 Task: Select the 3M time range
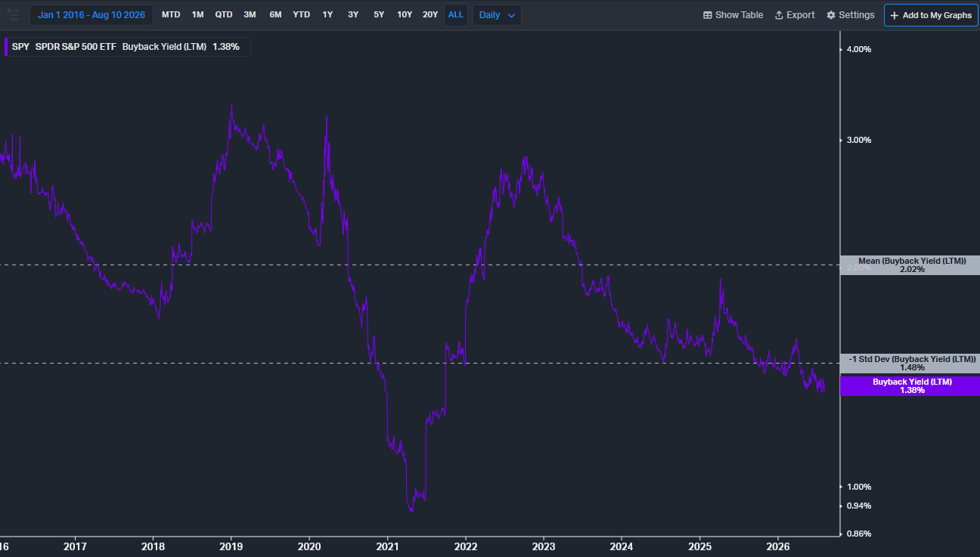click(x=250, y=15)
